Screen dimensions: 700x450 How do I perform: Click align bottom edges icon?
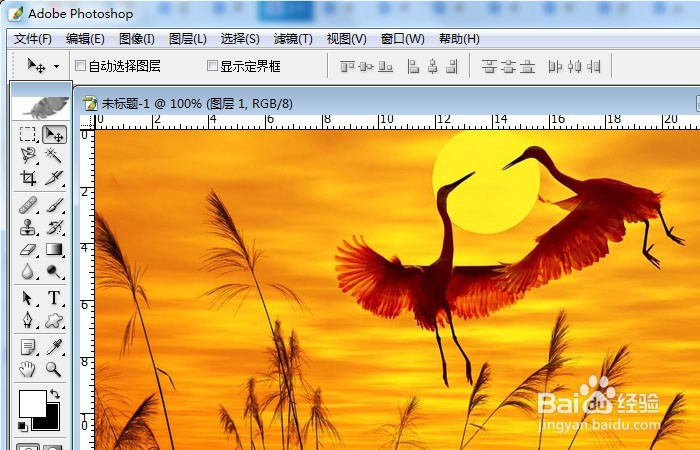[385, 67]
